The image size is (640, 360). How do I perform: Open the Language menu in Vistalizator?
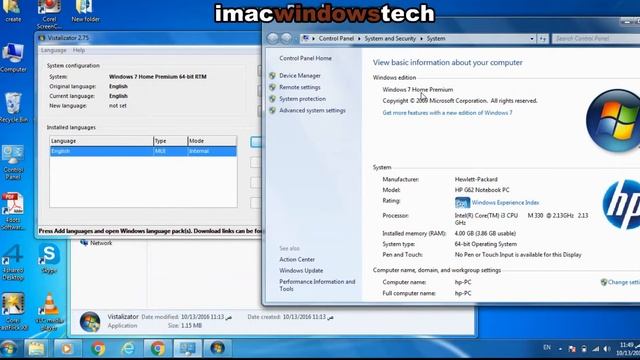click(53, 50)
